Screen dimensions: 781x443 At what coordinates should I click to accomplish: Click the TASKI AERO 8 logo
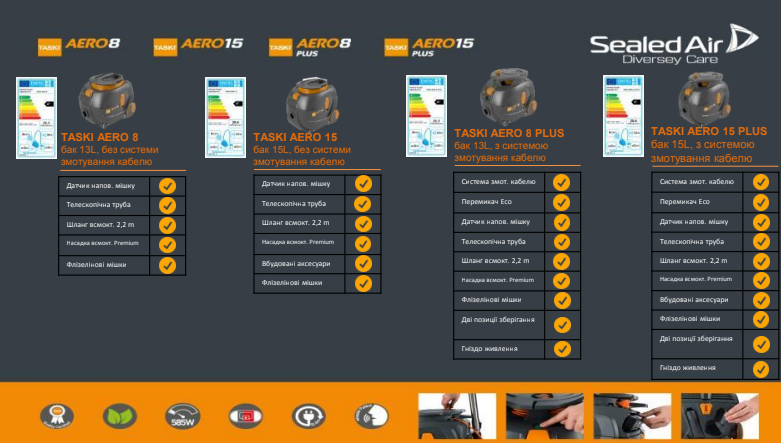click(79, 47)
